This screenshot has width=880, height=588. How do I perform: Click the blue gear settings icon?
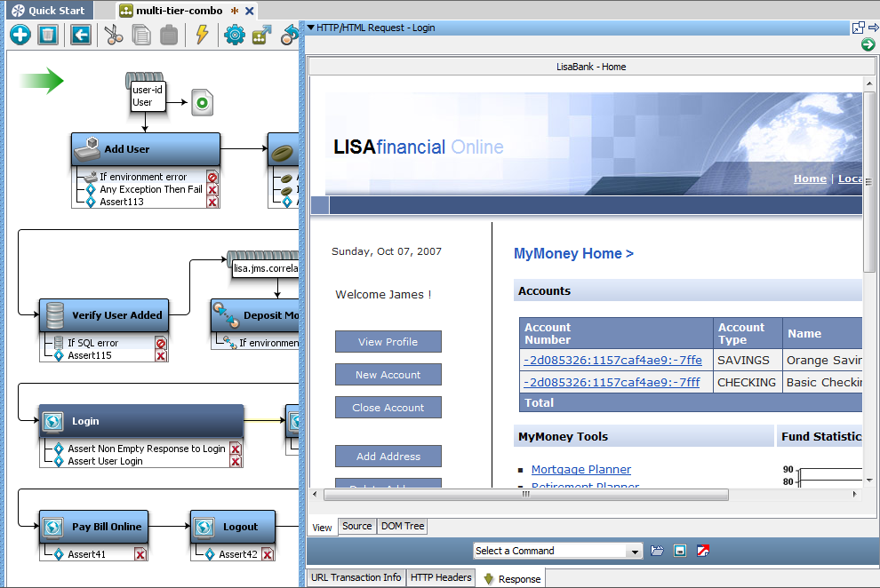[235, 36]
